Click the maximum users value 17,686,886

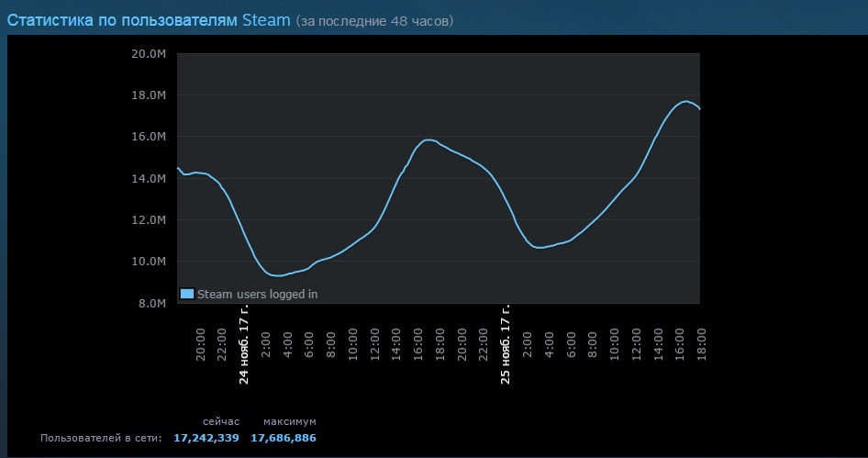pyautogui.click(x=284, y=438)
